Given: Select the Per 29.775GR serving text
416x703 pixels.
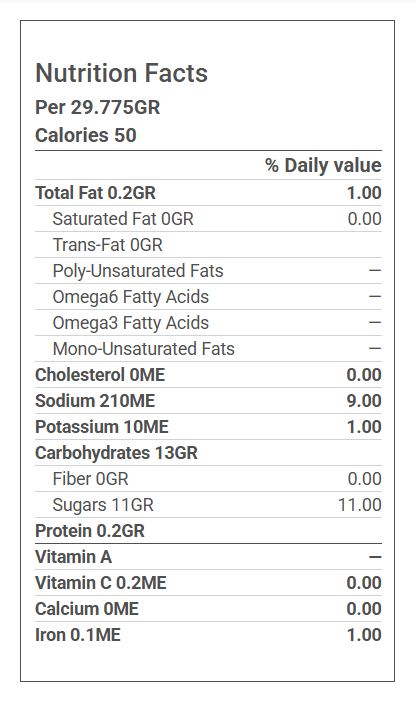Looking at the screenshot, I should (x=98, y=108).
